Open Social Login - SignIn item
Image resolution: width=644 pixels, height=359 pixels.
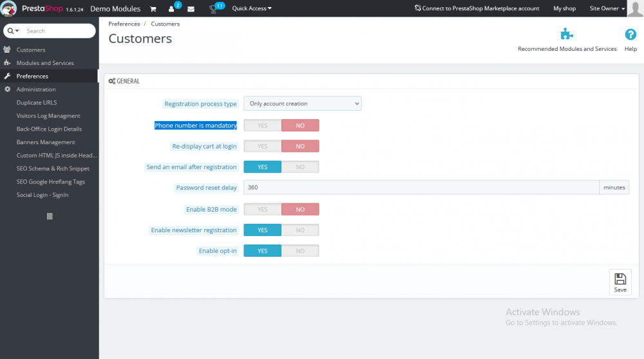tap(43, 195)
